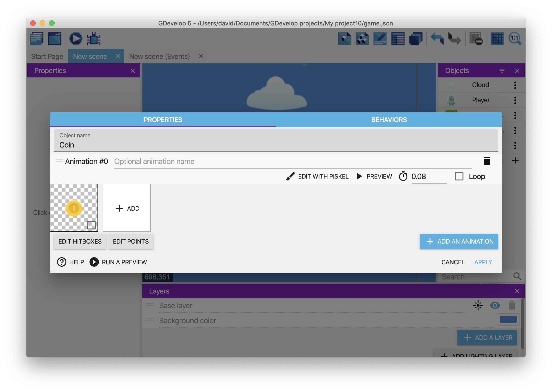Click the Edit with Piskel brush icon
This screenshot has height=392, width=552.
coord(290,176)
